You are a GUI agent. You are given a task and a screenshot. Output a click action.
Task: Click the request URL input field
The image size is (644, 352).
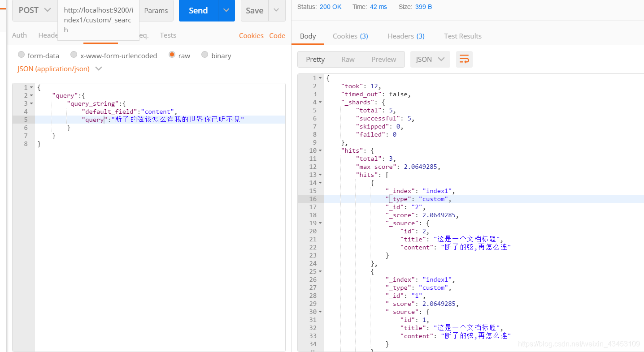(98, 20)
